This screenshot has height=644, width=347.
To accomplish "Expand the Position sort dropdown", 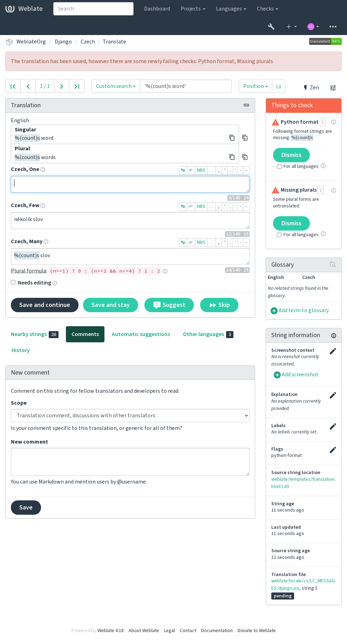I will pyautogui.click(x=256, y=86).
